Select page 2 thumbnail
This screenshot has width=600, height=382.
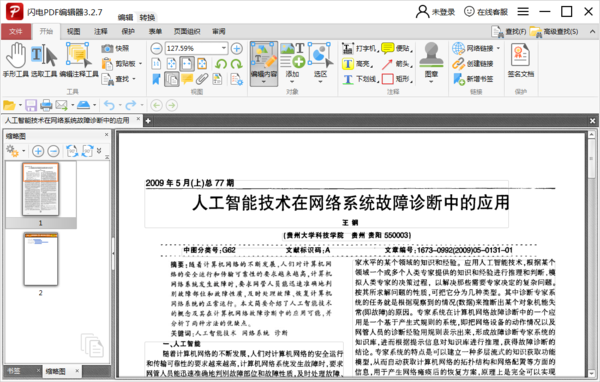pyautogui.click(x=41, y=259)
